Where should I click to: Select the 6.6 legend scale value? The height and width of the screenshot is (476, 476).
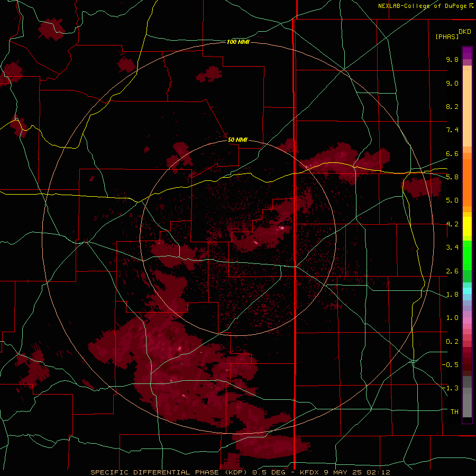[452, 153]
